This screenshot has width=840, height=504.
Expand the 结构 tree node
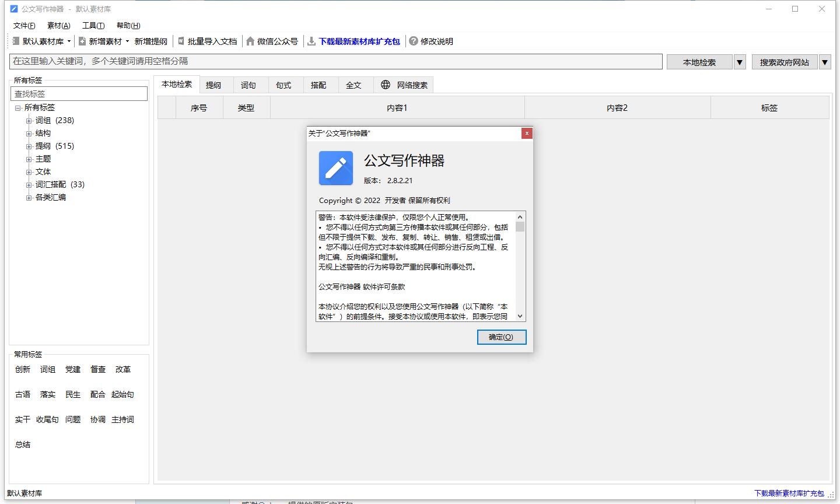(29, 134)
